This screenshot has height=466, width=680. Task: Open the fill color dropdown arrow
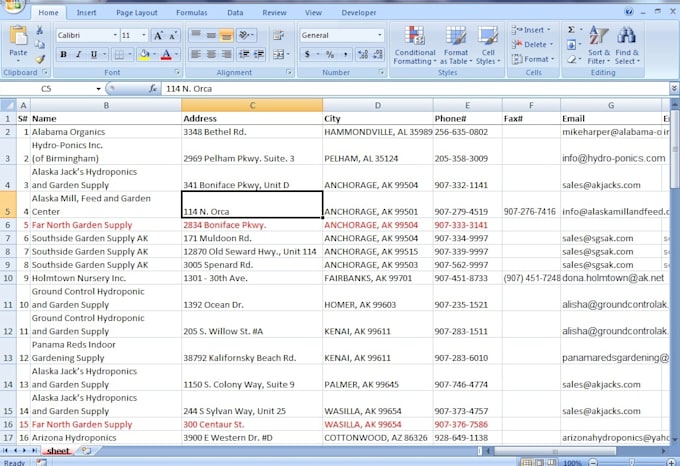click(154, 55)
